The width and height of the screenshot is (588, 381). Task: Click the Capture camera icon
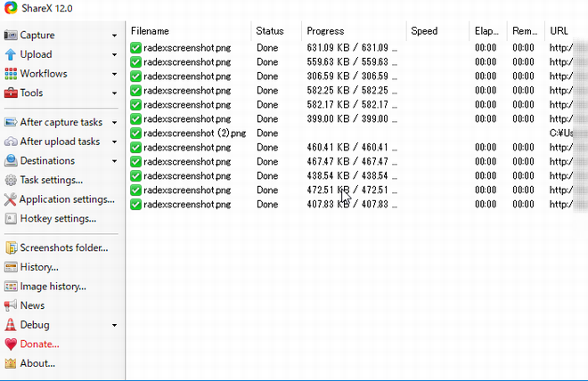pos(11,36)
